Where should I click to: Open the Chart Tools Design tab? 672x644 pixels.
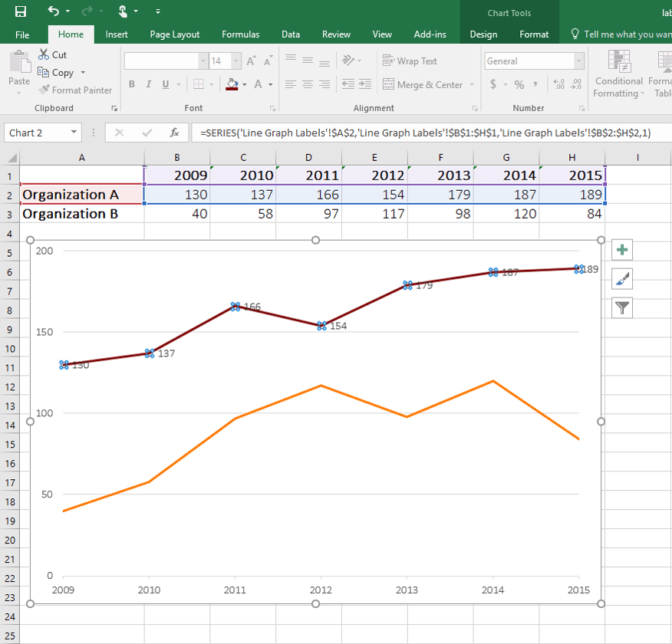point(483,34)
